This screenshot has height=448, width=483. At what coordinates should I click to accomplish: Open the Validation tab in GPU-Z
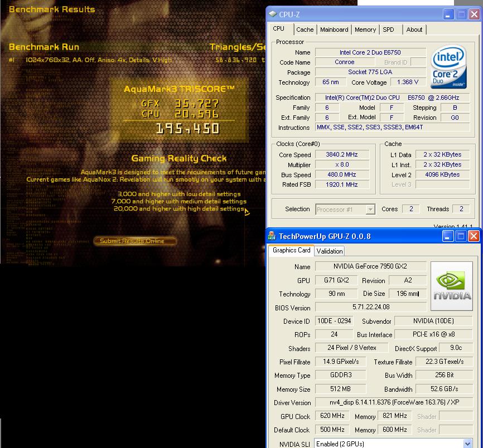(x=329, y=251)
